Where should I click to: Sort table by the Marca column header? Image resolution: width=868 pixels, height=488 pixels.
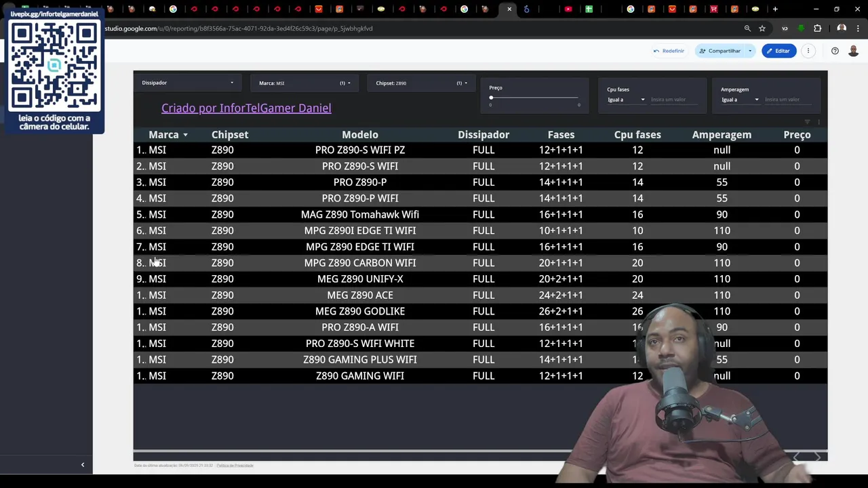pyautogui.click(x=163, y=135)
